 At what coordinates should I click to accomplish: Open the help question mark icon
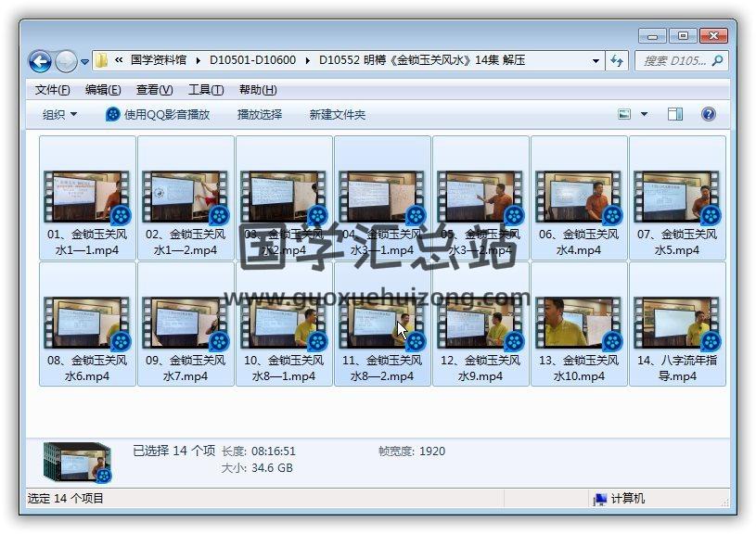click(x=709, y=114)
